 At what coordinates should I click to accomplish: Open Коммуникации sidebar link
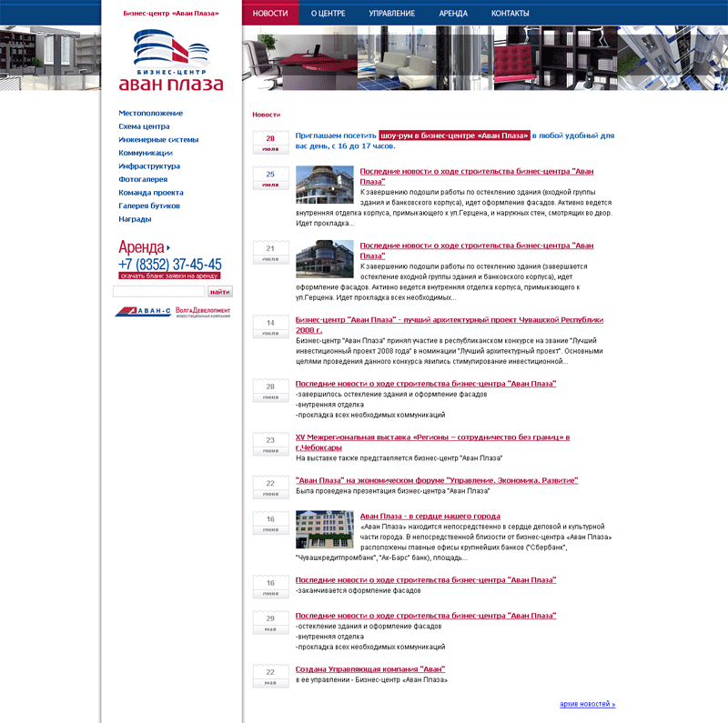(146, 153)
